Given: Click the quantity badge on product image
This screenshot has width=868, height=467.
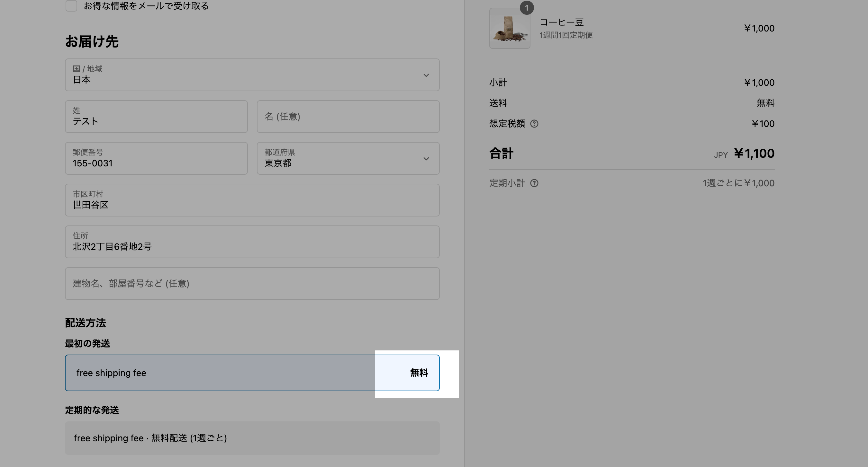Looking at the screenshot, I should (526, 8).
